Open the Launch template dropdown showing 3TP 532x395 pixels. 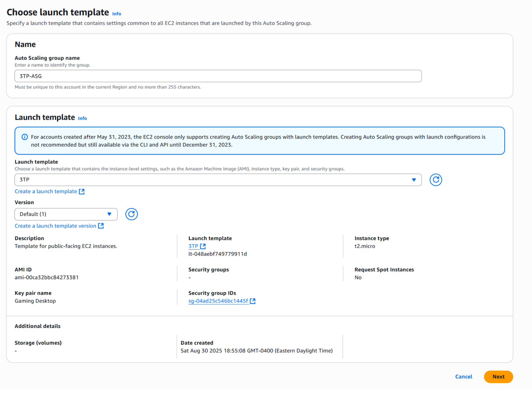(218, 180)
